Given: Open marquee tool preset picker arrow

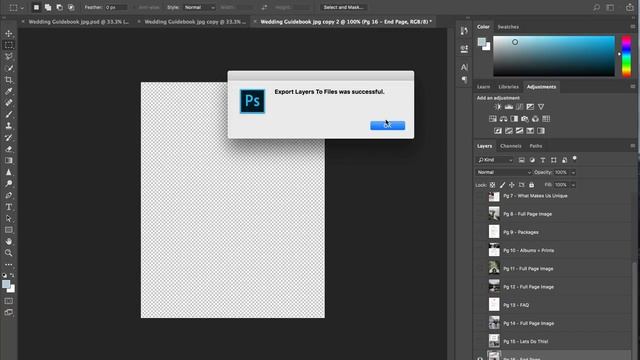Looking at the screenshot, I should [x=22, y=8].
